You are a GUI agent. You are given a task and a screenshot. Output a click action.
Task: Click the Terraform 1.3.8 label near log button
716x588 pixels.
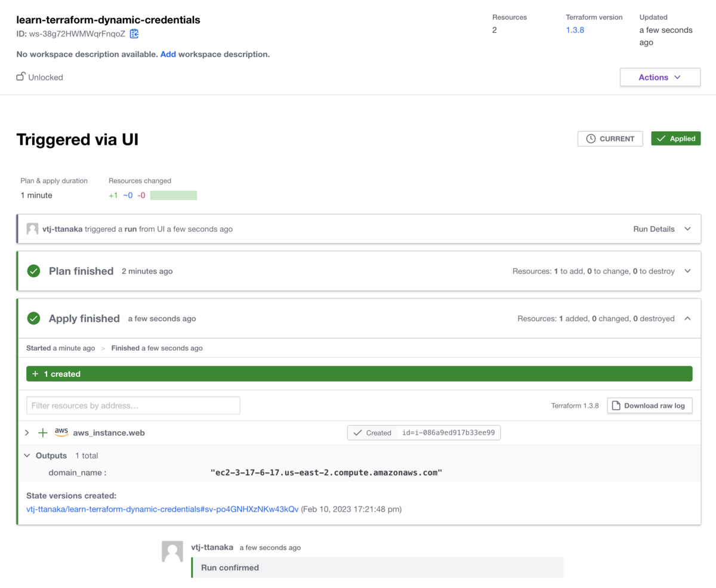pos(575,406)
